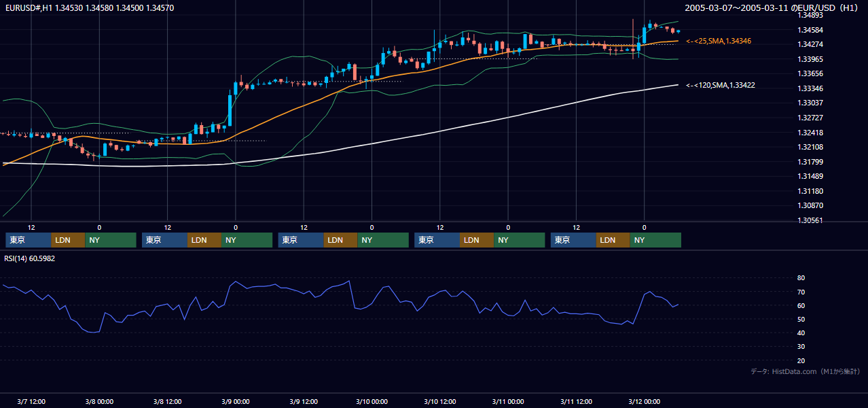
Task: Click the RSI scale value 70
Action: [x=801, y=292]
